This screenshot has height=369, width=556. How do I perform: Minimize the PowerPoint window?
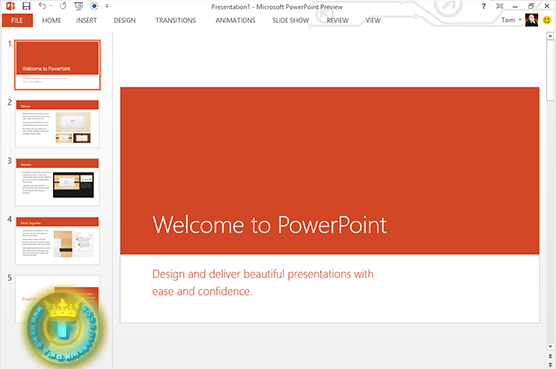click(515, 6)
